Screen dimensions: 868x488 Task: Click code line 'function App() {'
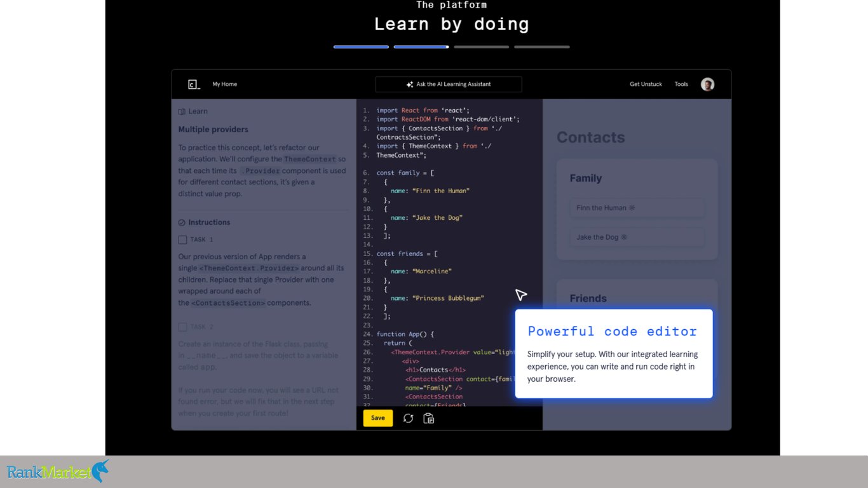405,334
